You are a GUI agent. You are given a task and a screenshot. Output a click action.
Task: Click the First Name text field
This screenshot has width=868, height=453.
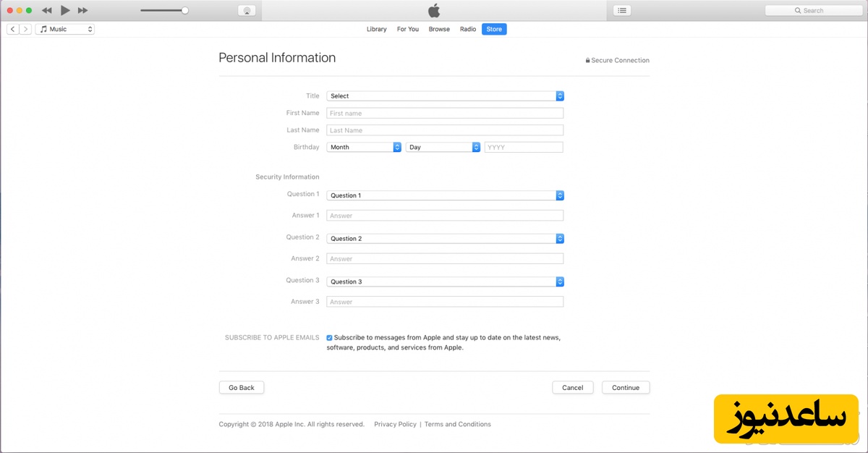[x=445, y=114]
